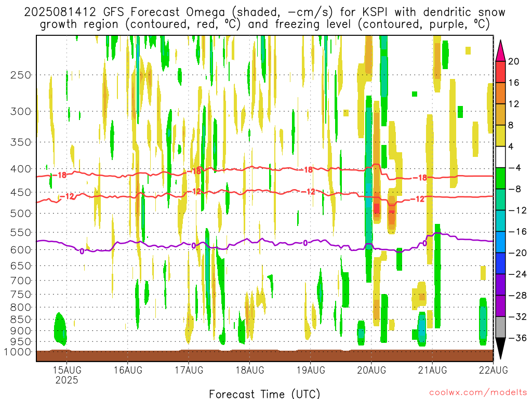Click the 18AUG time axis label
Viewport: 532px width, 399px height.
[250, 370]
